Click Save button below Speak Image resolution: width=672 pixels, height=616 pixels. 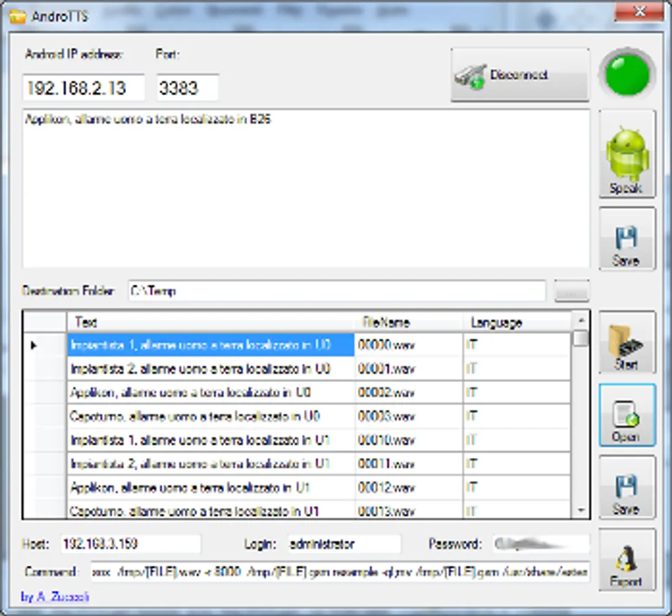coord(627,239)
